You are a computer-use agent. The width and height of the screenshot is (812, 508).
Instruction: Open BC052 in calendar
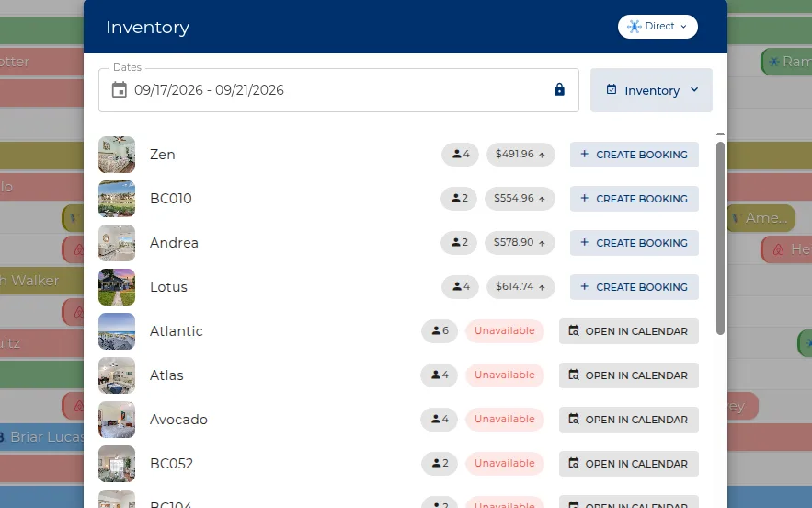[629, 464]
